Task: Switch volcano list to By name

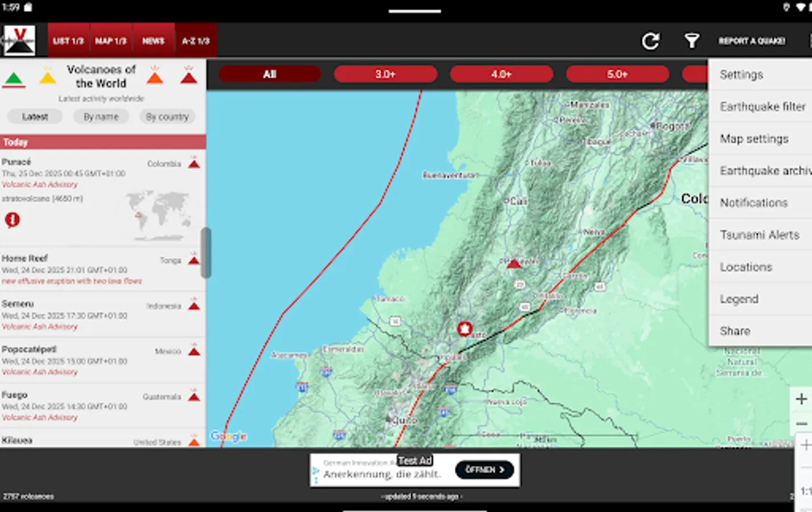Action: click(101, 117)
